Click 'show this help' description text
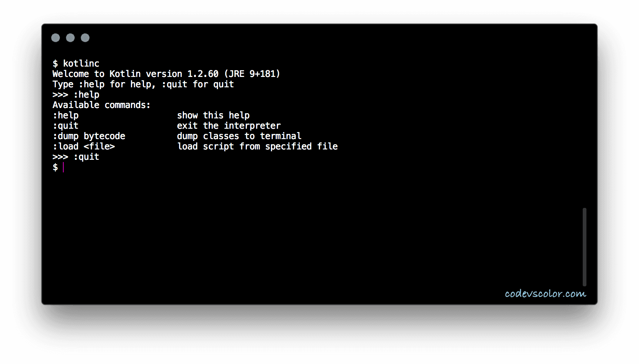The width and height of the screenshot is (639, 364). tap(213, 115)
